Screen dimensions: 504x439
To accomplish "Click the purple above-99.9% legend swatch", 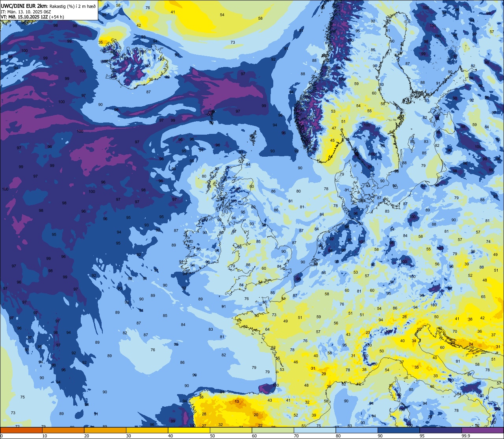I will pyautogui.click(x=482, y=430).
